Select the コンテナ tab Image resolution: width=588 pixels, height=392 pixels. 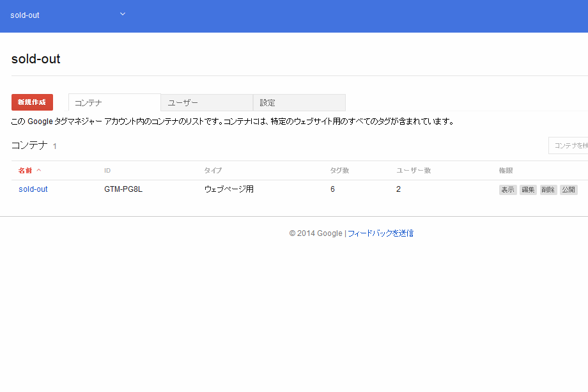tap(115, 103)
